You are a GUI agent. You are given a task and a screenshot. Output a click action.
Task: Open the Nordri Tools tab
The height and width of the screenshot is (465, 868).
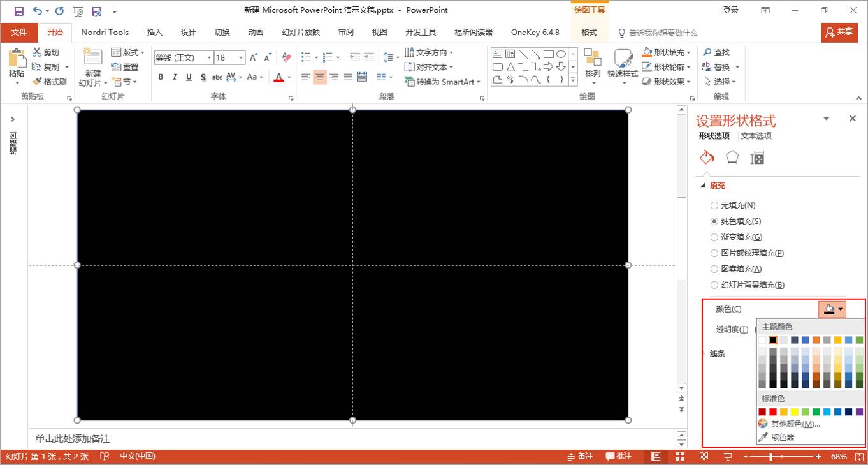pos(105,33)
